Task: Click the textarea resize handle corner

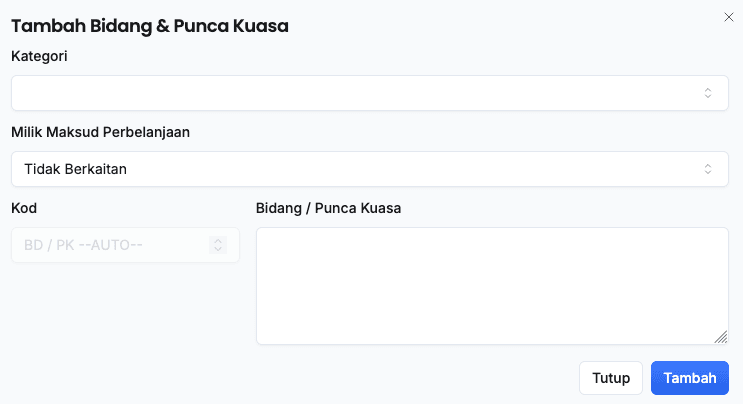Action: click(x=722, y=338)
